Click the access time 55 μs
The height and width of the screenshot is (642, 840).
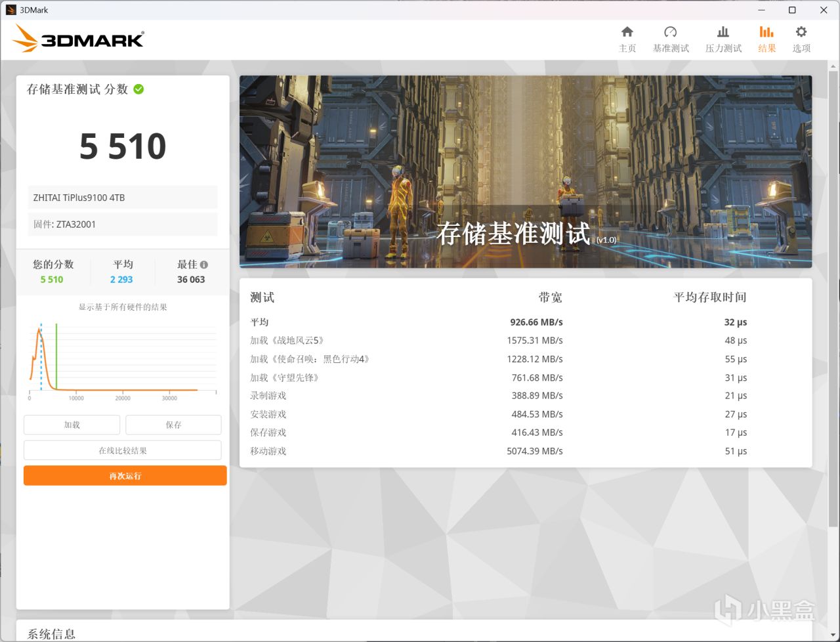(x=736, y=359)
